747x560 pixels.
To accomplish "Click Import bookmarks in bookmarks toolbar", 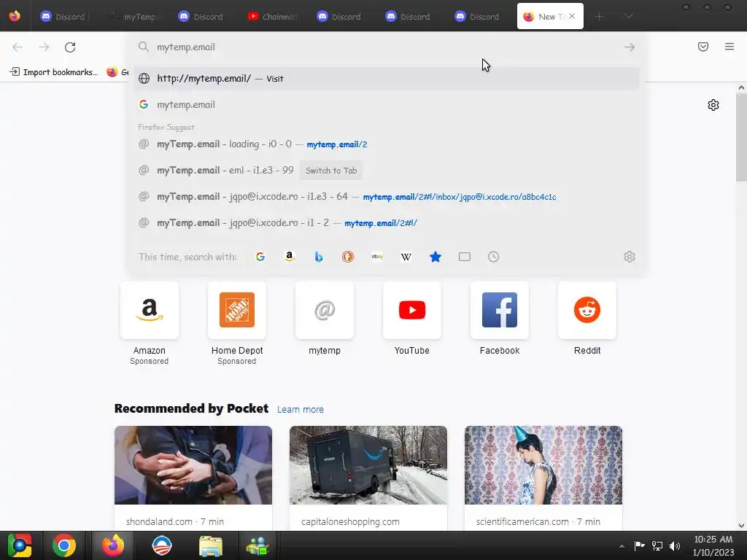I will [x=54, y=72].
